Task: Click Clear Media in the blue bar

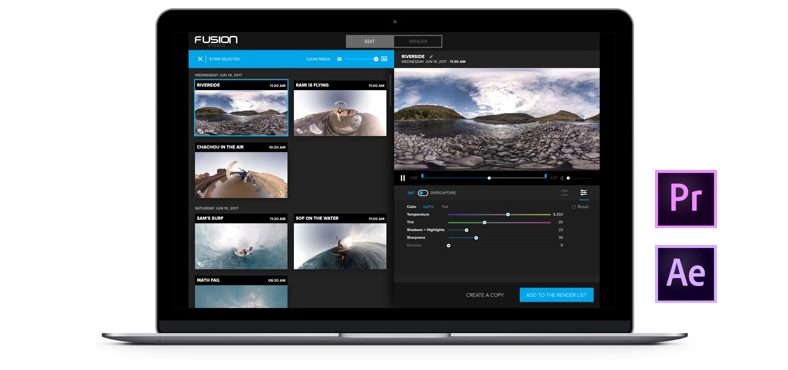Action: pyautogui.click(x=318, y=59)
